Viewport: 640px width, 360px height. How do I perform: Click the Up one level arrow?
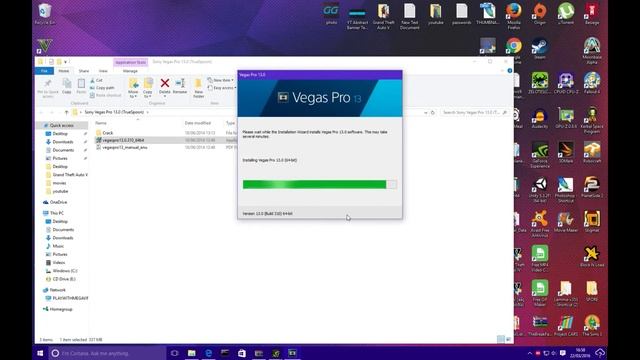point(67,112)
